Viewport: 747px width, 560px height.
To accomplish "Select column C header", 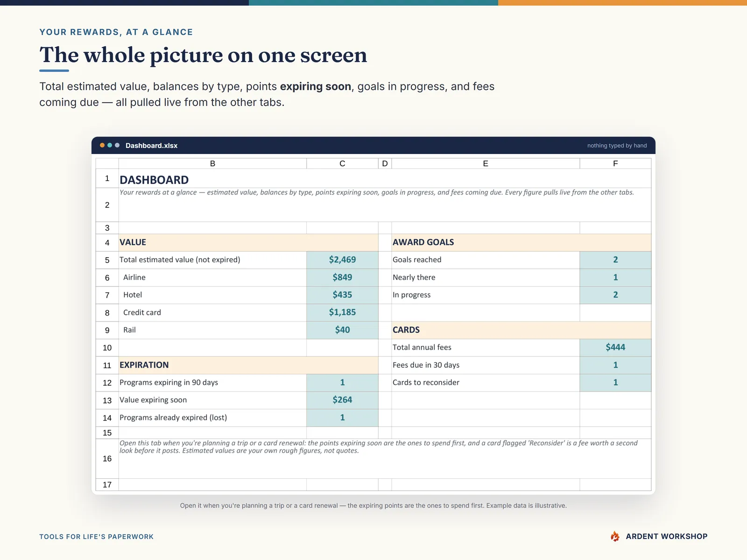I will (x=342, y=163).
